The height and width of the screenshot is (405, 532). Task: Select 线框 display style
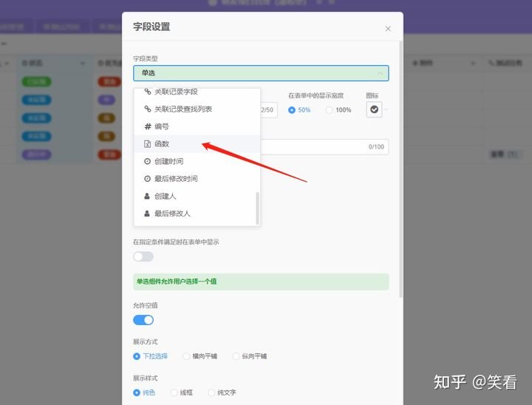point(182,392)
